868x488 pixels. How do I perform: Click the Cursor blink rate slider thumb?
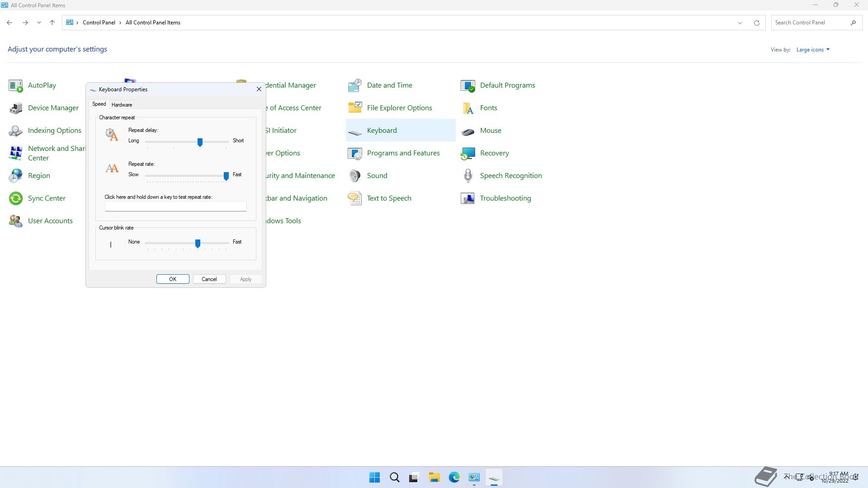[198, 244]
